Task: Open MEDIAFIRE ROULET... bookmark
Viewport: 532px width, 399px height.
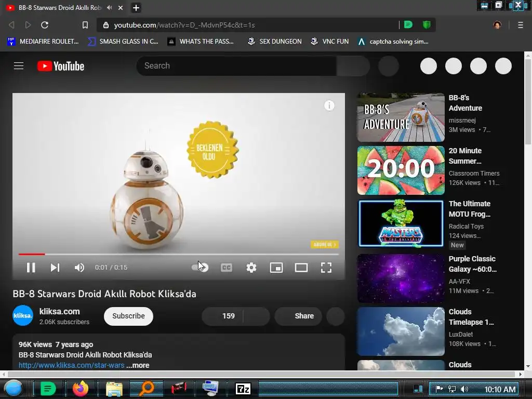Action: (43, 42)
